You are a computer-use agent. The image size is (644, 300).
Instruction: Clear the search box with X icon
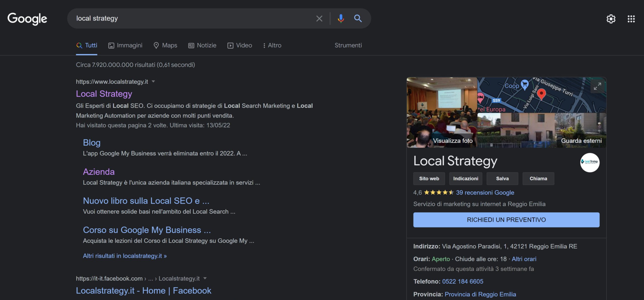(x=319, y=18)
